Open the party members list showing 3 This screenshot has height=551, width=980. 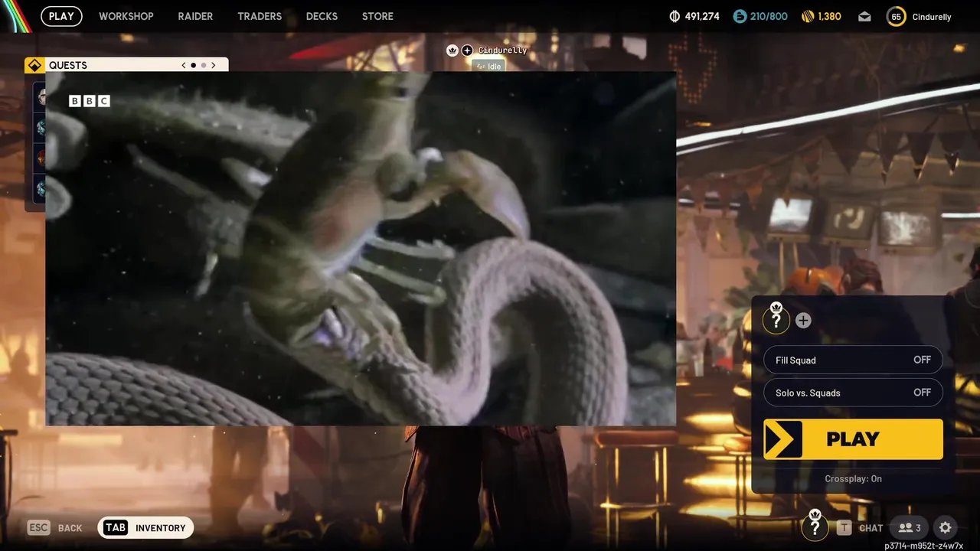click(x=910, y=527)
